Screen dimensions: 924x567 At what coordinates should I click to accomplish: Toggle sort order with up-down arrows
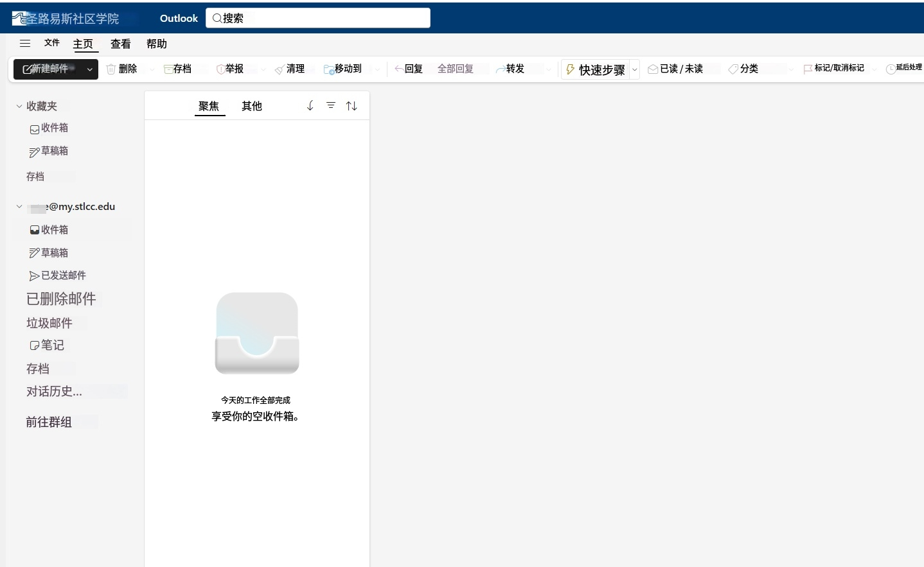point(351,106)
